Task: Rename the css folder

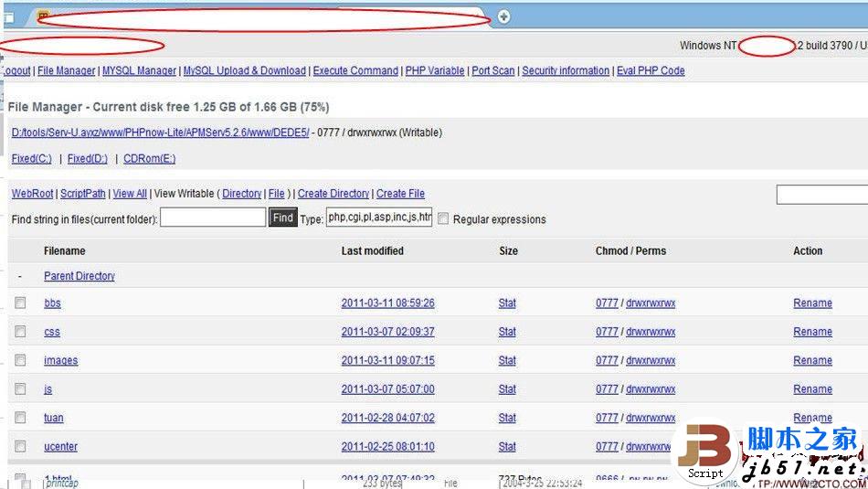Action: coord(812,332)
